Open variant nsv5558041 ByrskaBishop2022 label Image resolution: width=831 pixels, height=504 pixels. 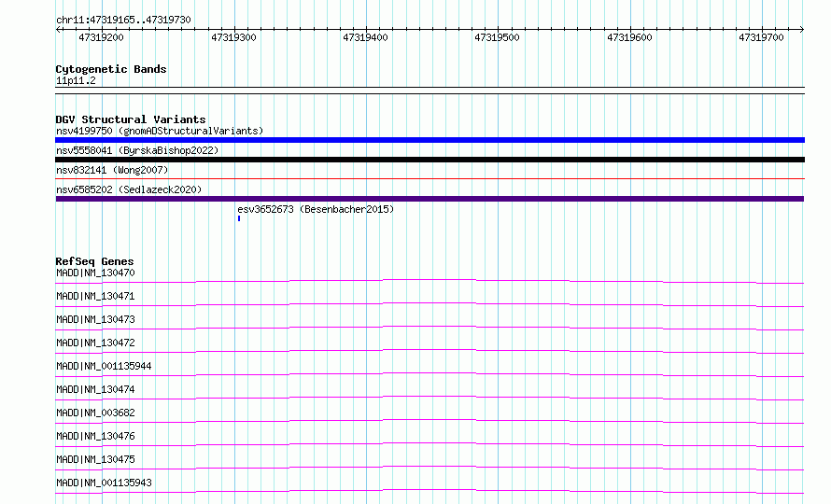[137, 150]
